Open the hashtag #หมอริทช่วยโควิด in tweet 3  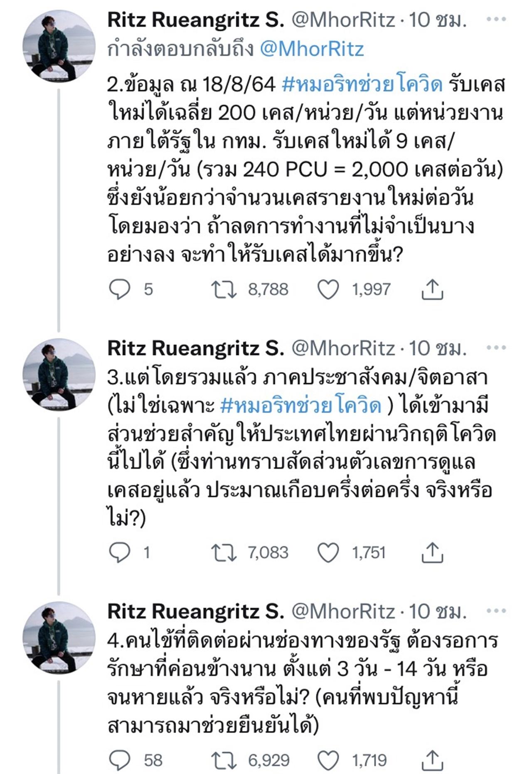300,405
